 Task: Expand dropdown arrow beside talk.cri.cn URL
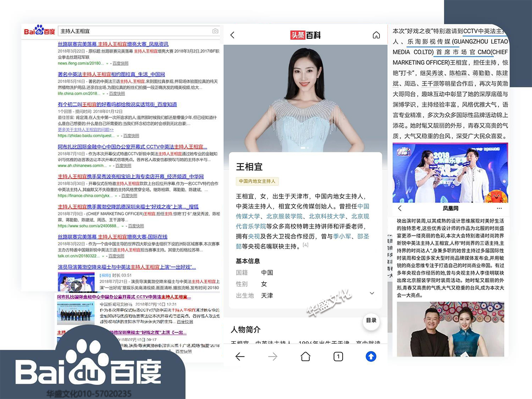103,256
